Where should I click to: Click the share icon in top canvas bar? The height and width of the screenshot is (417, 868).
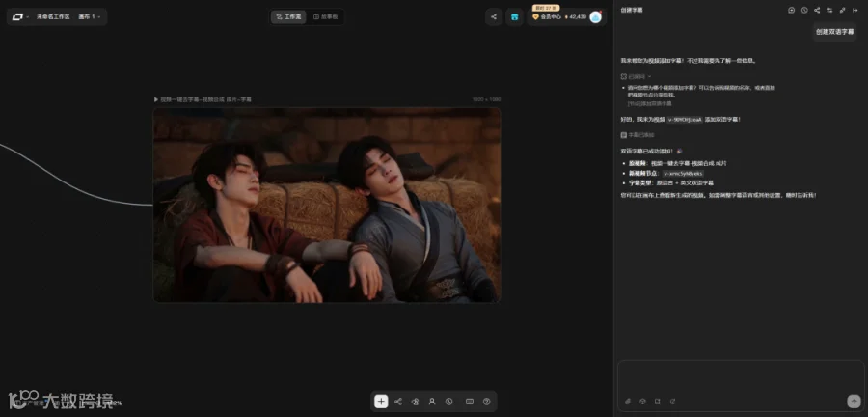click(x=494, y=16)
